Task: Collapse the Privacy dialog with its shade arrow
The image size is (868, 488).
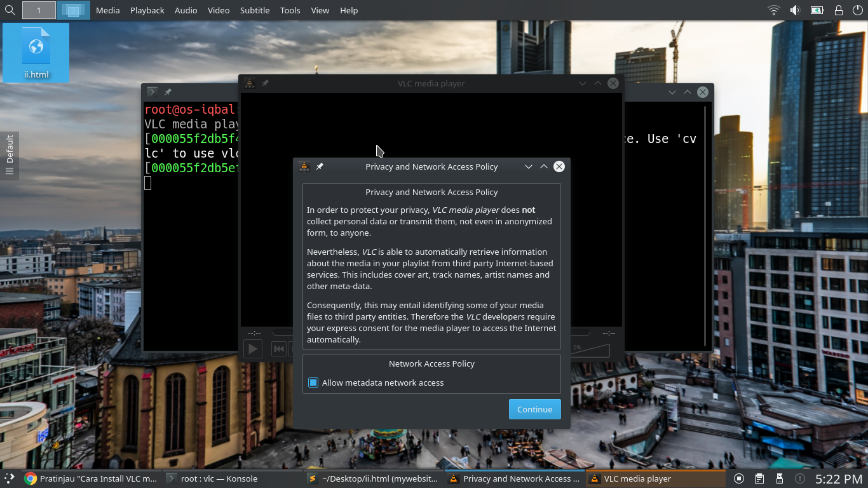Action: tap(529, 166)
